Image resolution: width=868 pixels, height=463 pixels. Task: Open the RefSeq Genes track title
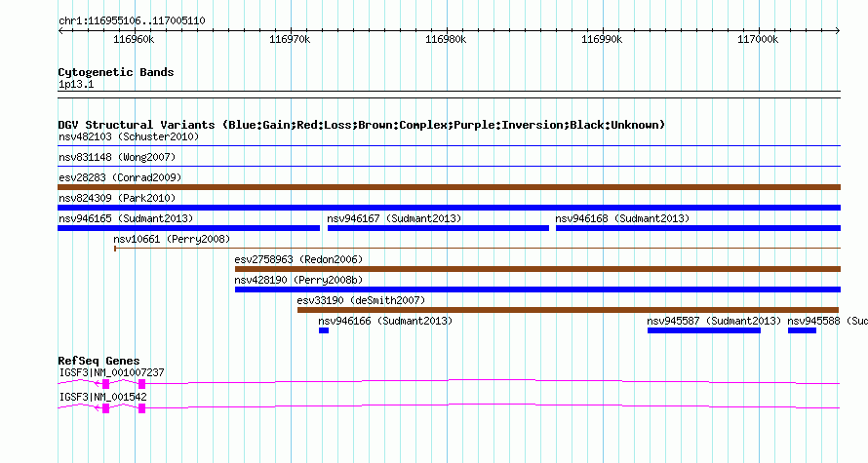99,361
